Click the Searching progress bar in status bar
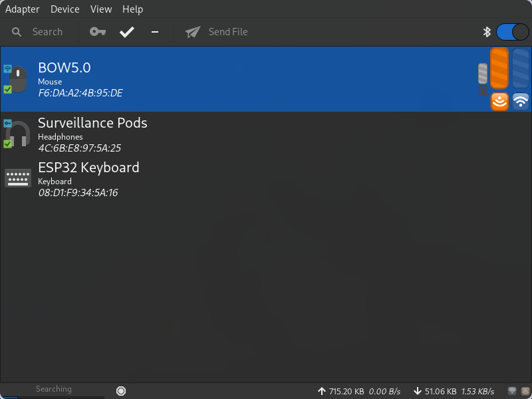Viewport: 532px width, 399px height. click(x=53, y=390)
